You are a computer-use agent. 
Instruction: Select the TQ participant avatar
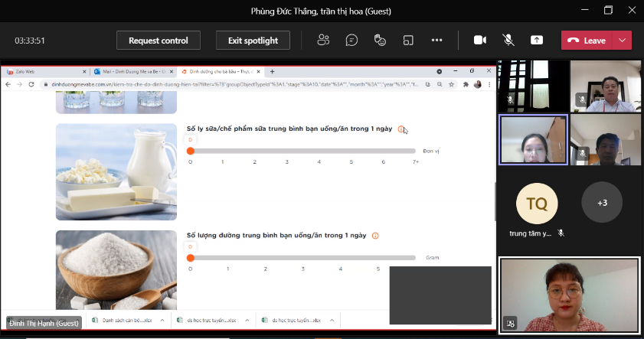click(x=536, y=202)
